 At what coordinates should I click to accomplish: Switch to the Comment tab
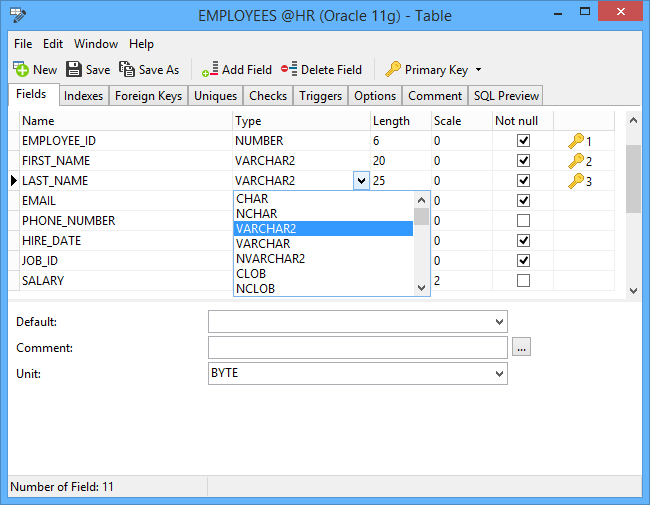435,96
